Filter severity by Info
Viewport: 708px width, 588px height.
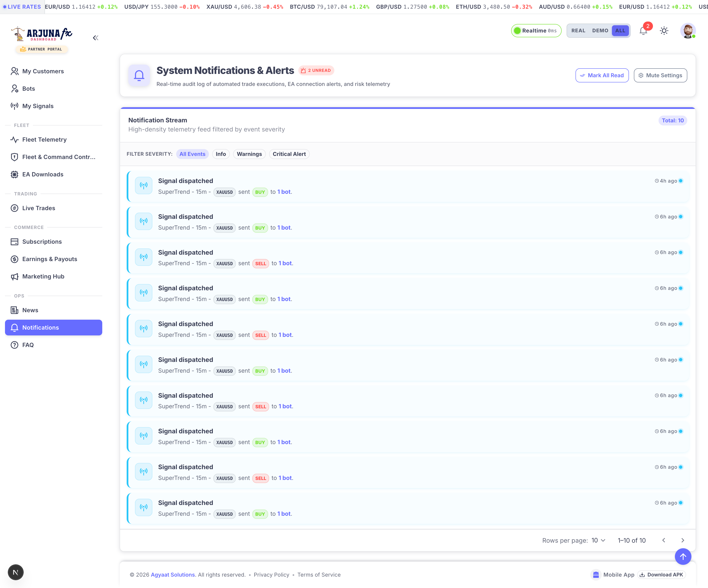pos(221,154)
